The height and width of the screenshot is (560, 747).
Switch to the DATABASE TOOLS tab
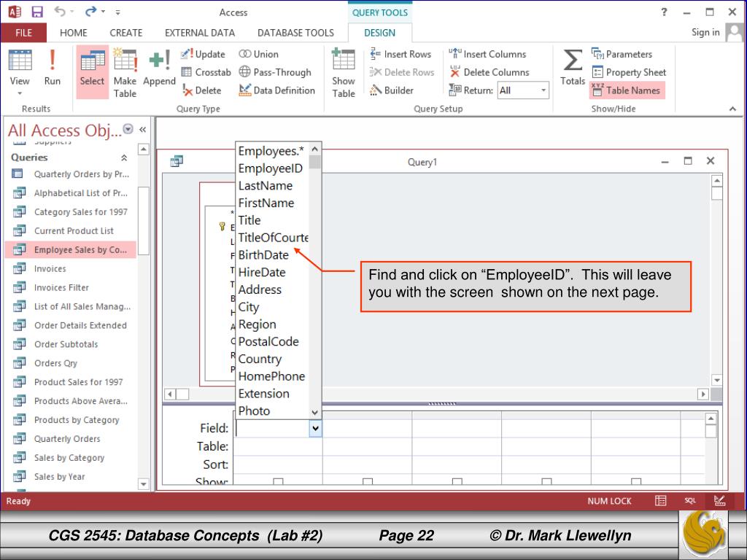tap(295, 33)
